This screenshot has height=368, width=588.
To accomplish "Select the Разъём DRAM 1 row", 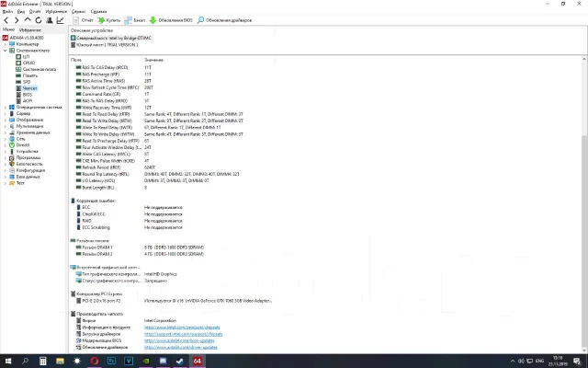I will [x=140, y=247].
